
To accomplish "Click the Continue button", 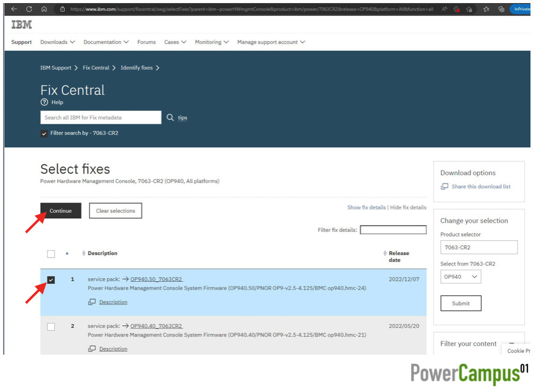I will pos(61,210).
